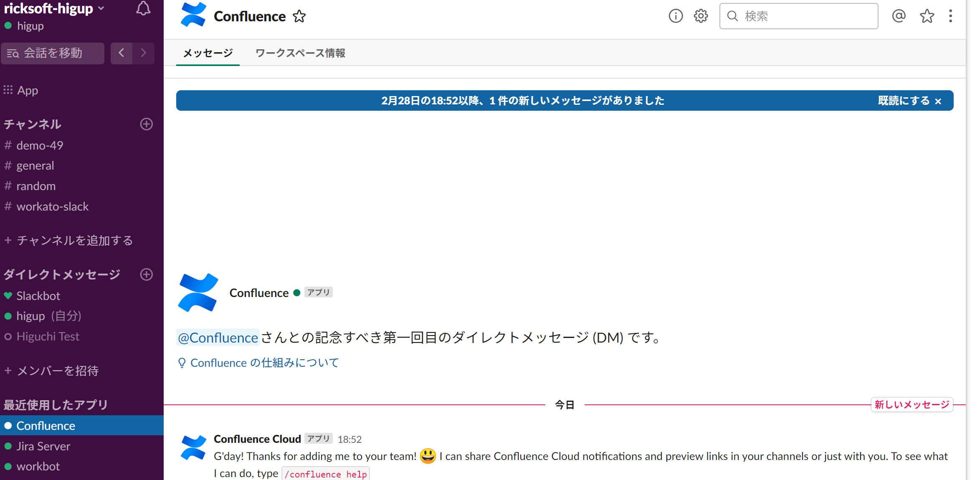Click the 最近使用したアプリ section header
Viewport: 980px width, 480px height.
tap(56, 404)
